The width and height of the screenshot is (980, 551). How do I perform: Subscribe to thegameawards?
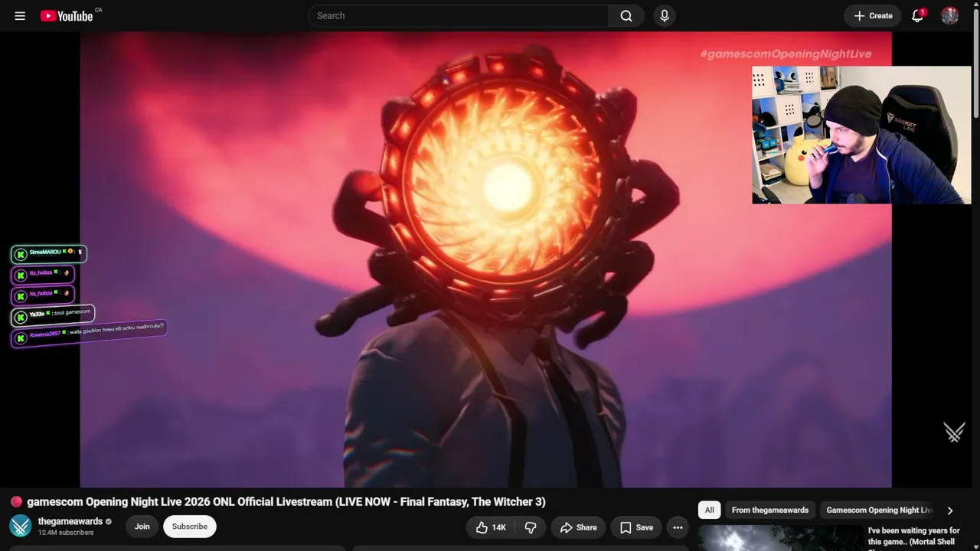190,527
